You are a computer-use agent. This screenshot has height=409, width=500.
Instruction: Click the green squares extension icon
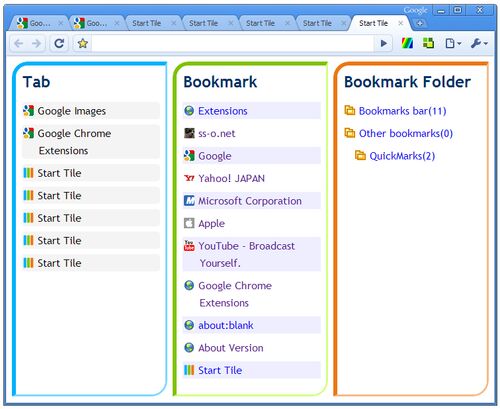[x=428, y=43]
